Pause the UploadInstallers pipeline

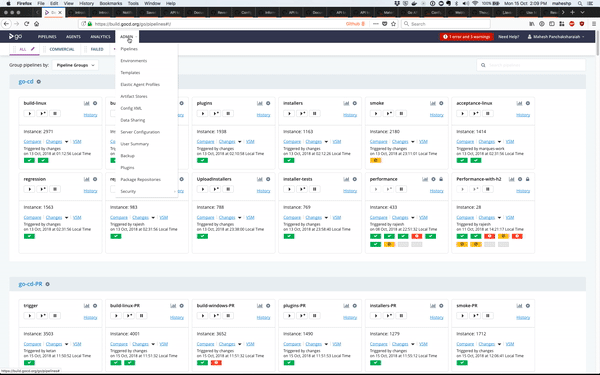click(x=228, y=189)
